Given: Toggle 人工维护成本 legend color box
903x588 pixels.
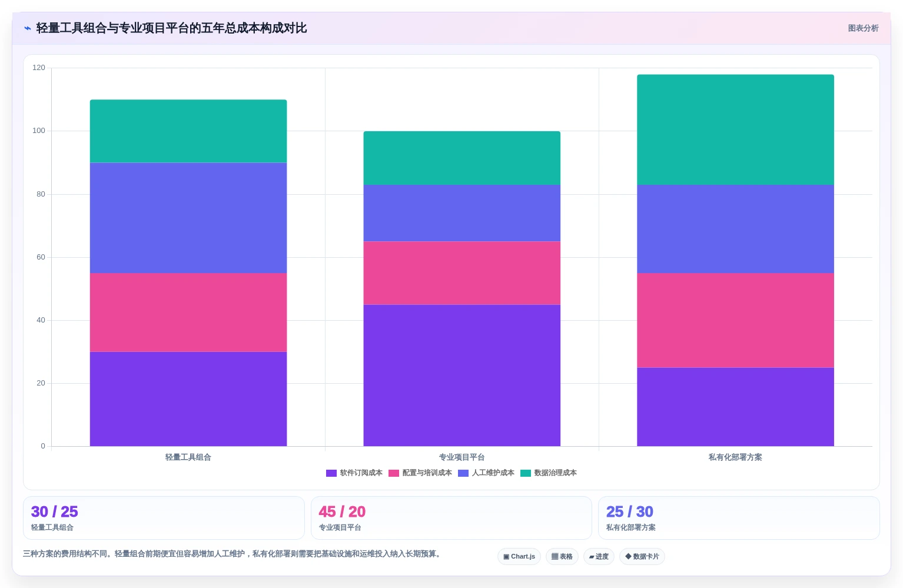Looking at the screenshot, I should (463, 473).
